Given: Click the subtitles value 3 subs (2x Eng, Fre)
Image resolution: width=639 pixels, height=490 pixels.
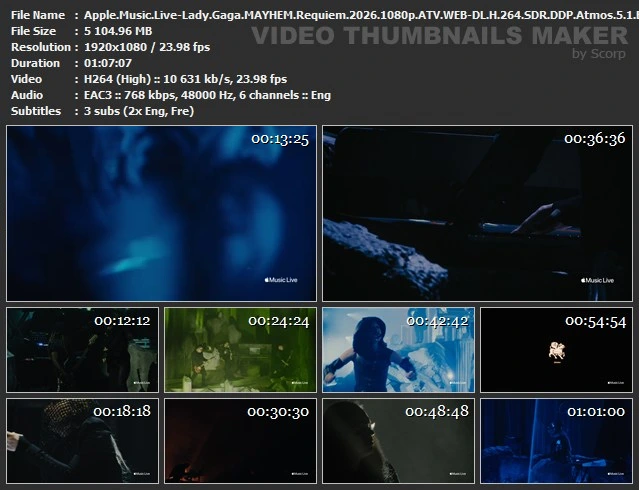Looking at the screenshot, I should (139, 111).
